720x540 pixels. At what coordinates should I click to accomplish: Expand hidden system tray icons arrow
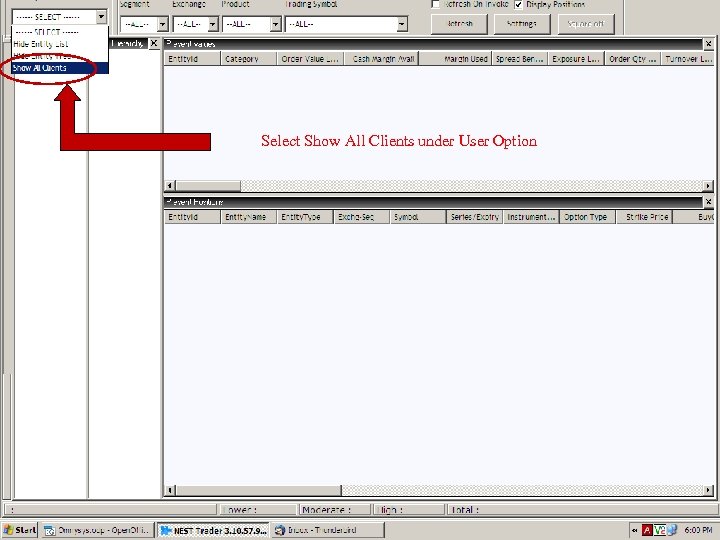[635, 530]
